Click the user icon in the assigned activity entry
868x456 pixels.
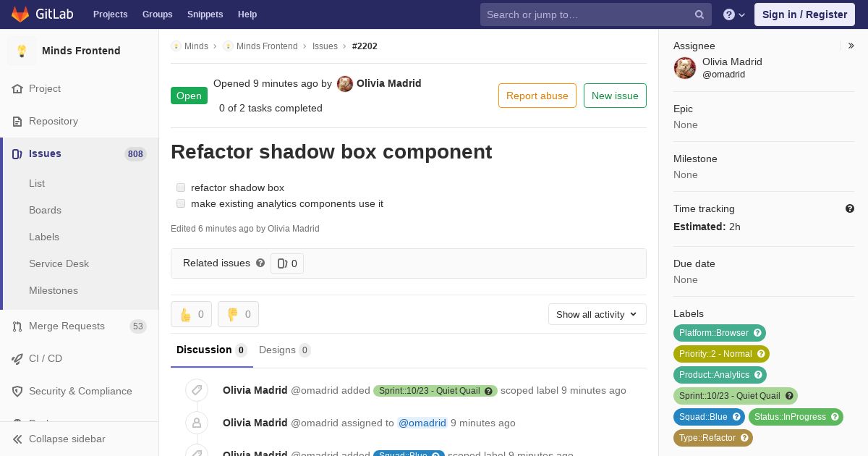pos(197,423)
